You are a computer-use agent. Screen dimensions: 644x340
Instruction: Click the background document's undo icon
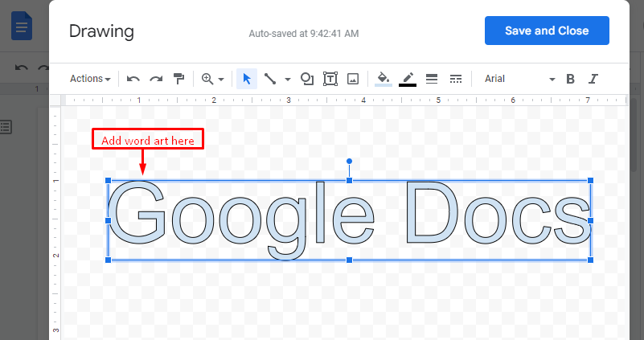coord(22,68)
